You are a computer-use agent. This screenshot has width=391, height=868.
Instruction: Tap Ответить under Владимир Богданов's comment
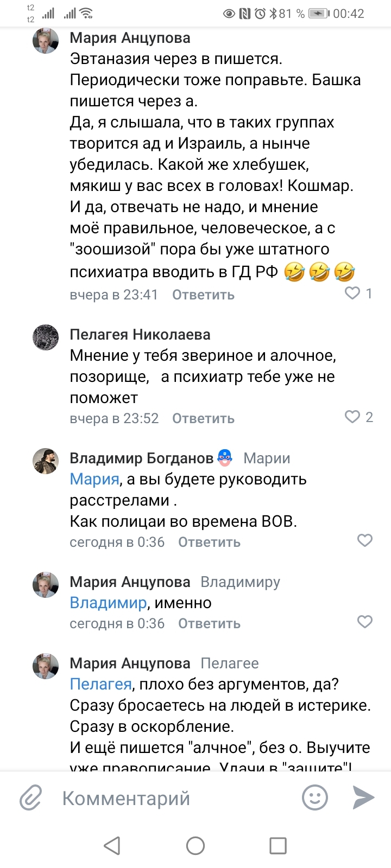(209, 542)
